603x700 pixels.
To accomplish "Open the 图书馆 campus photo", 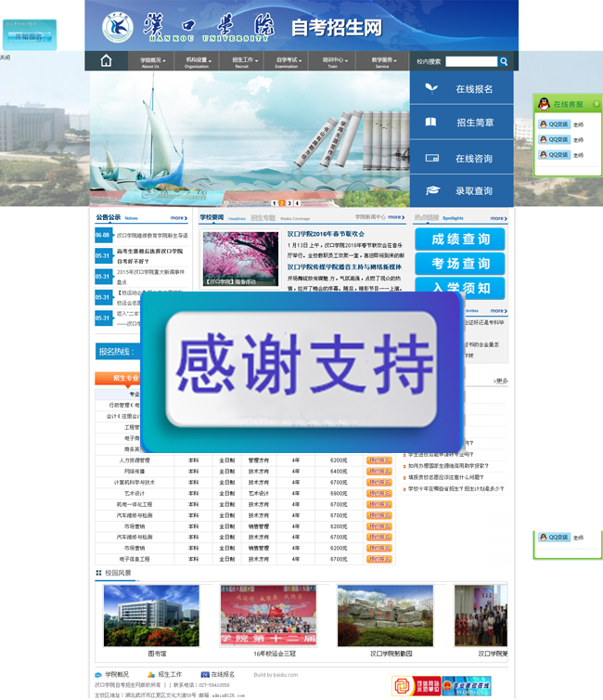I will pos(151,616).
